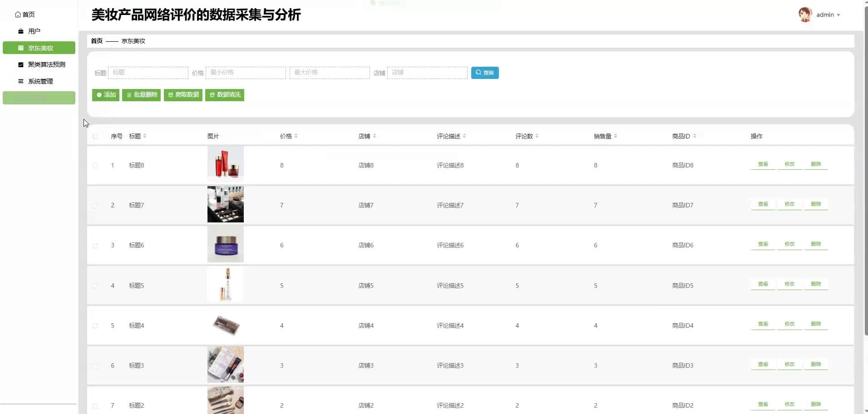The height and width of the screenshot is (414, 868).
Task: Click 查看 for row 标题4
Action: (763, 324)
